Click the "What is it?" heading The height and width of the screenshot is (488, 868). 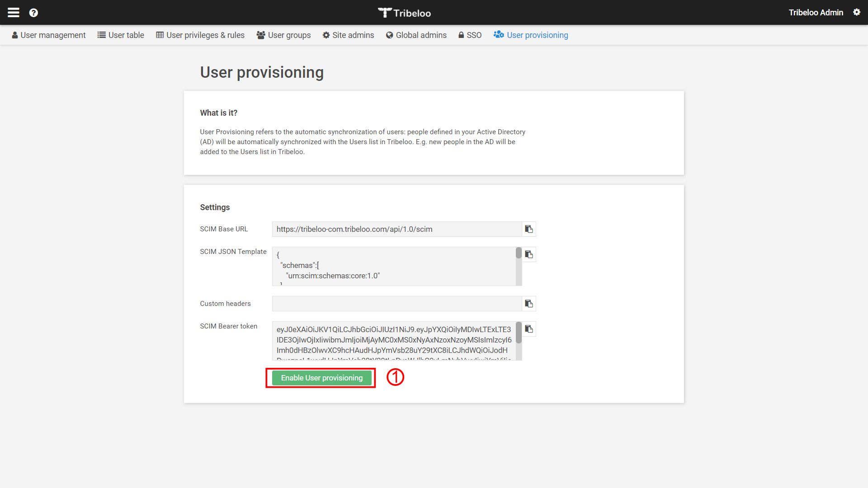click(x=219, y=113)
